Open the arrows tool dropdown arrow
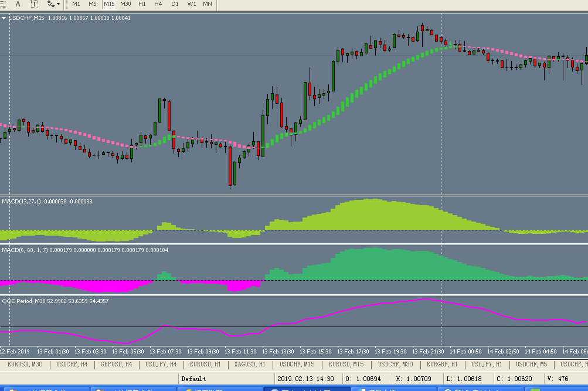Screen dimensions: 588x391 click(59, 4)
